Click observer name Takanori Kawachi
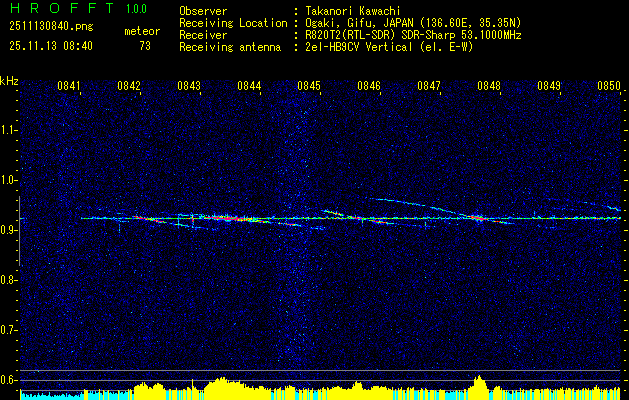This screenshot has width=629, height=400. (x=353, y=11)
